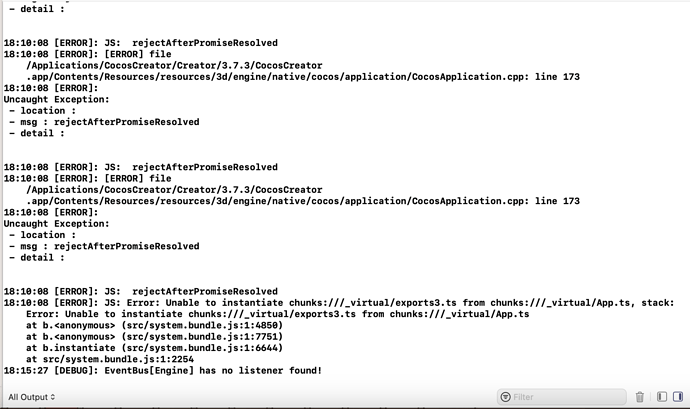The width and height of the screenshot is (690, 409).
Task: Clear console with the trash icon
Action: pos(640,397)
